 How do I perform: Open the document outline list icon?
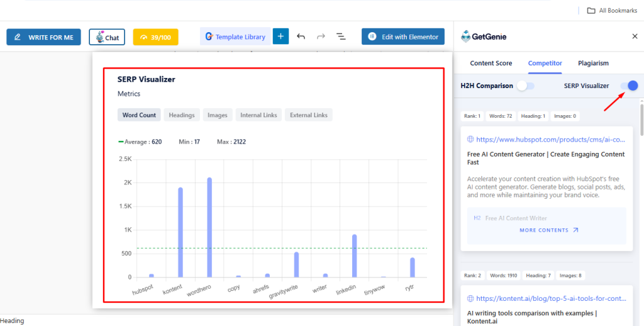click(x=341, y=37)
